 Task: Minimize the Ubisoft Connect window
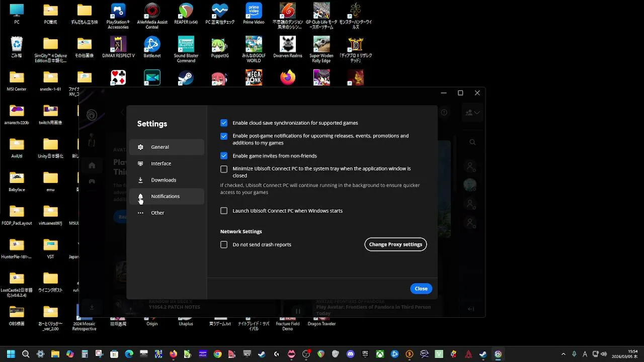click(x=443, y=93)
